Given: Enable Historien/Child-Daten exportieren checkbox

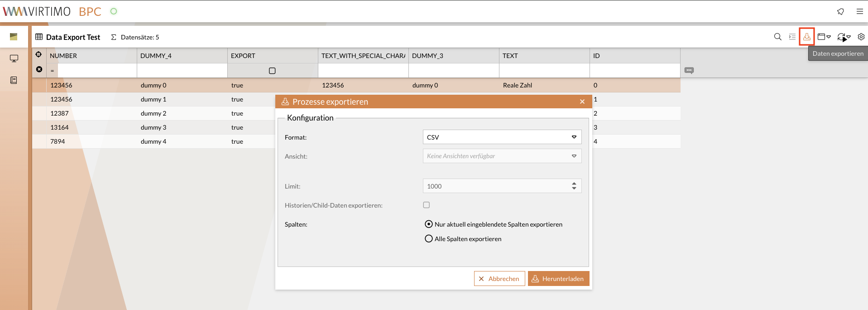Looking at the screenshot, I should (x=426, y=205).
